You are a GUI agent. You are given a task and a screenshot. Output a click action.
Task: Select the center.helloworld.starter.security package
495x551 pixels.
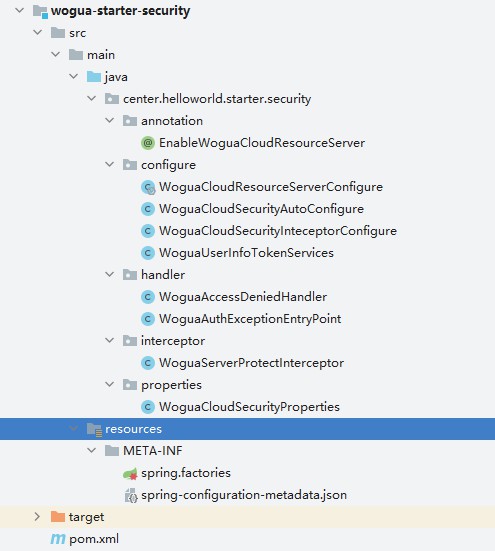pyautogui.click(x=217, y=99)
